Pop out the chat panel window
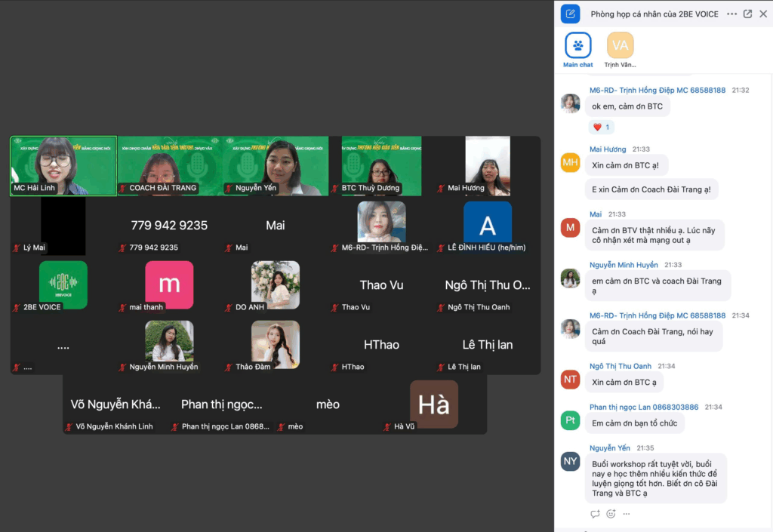The image size is (773, 532). (747, 14)
